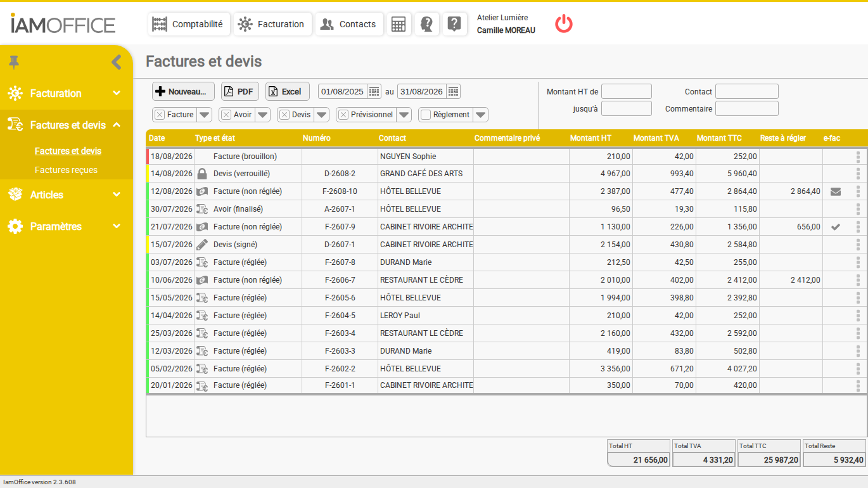The width and height of the screenshot is (868, 488).
Task: Open the Prévisionnel filter dropdown arrow
Action: coord(404,115)
